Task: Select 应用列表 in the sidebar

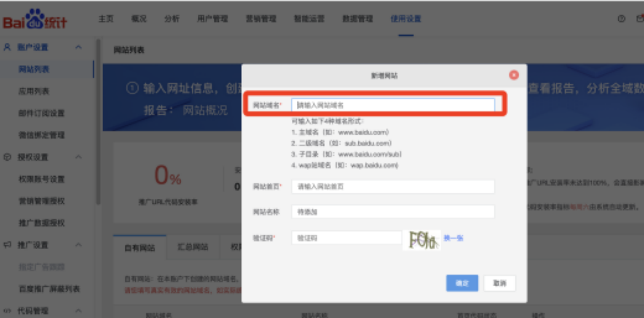Action: 34,91
